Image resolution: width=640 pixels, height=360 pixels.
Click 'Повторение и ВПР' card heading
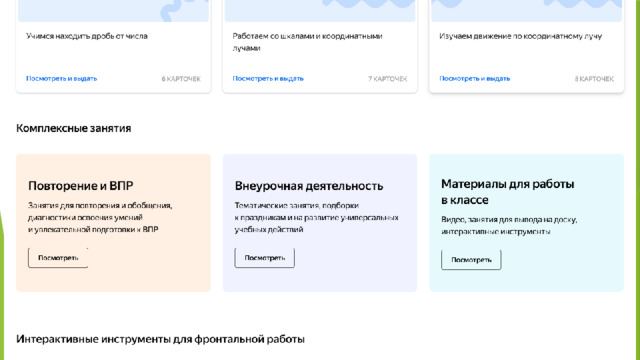tap(81, 186)
